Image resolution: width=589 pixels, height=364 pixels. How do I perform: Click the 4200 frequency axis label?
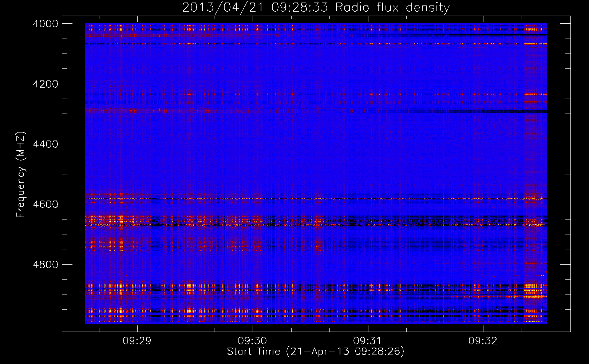[x=46, y=84]
